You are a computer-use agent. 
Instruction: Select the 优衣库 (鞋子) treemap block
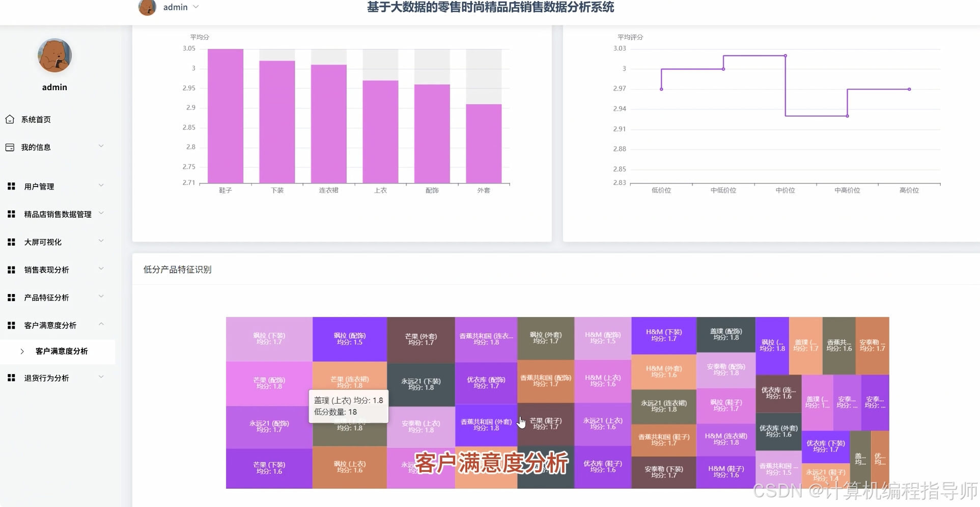point(603,467)
